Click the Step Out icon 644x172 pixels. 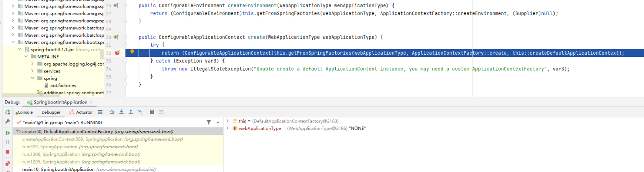(131, 112)
